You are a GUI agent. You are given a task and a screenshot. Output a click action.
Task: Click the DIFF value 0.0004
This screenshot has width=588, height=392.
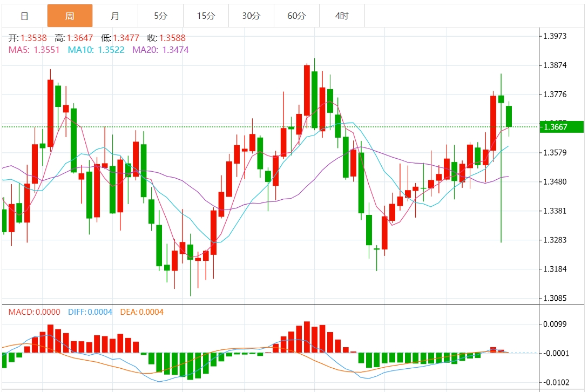click(100, 312)
